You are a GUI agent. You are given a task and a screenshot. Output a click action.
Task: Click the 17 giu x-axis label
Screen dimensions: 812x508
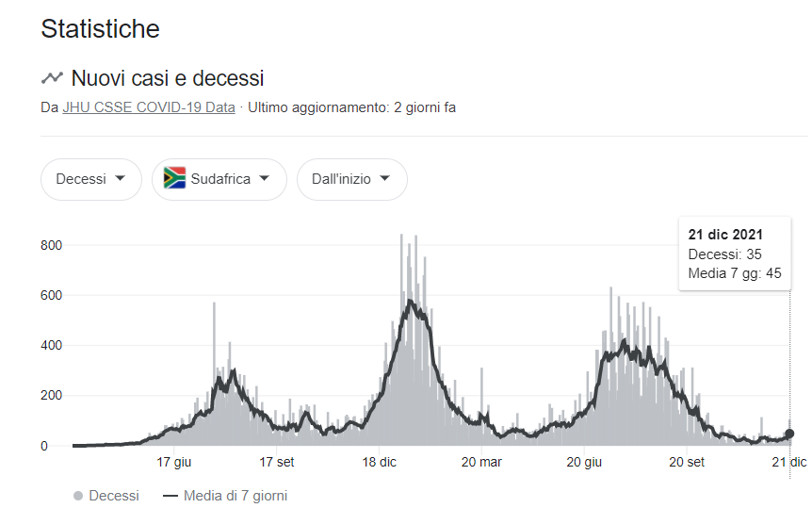click(174, 462)
